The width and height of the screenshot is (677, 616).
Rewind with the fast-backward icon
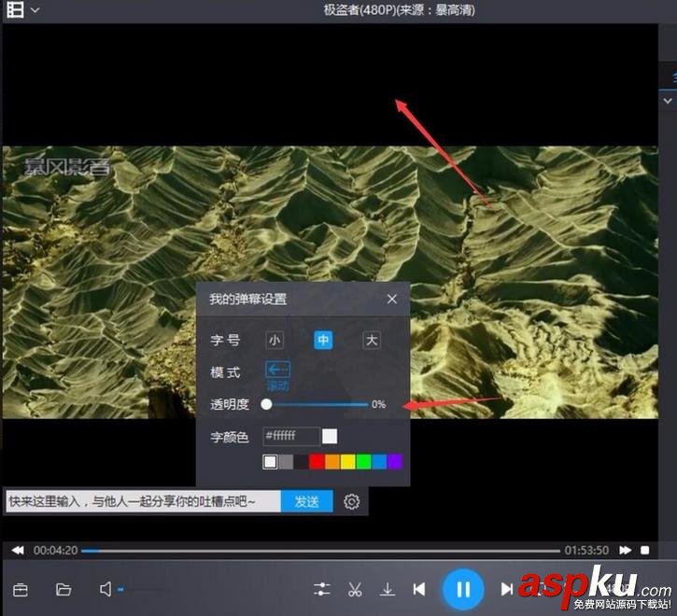click(18, 550)
